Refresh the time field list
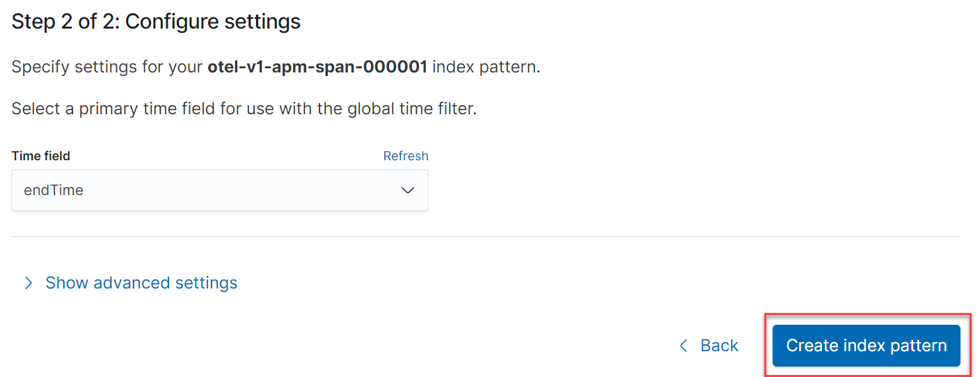Viewport: 980px width, 377px height. point(406,156)
